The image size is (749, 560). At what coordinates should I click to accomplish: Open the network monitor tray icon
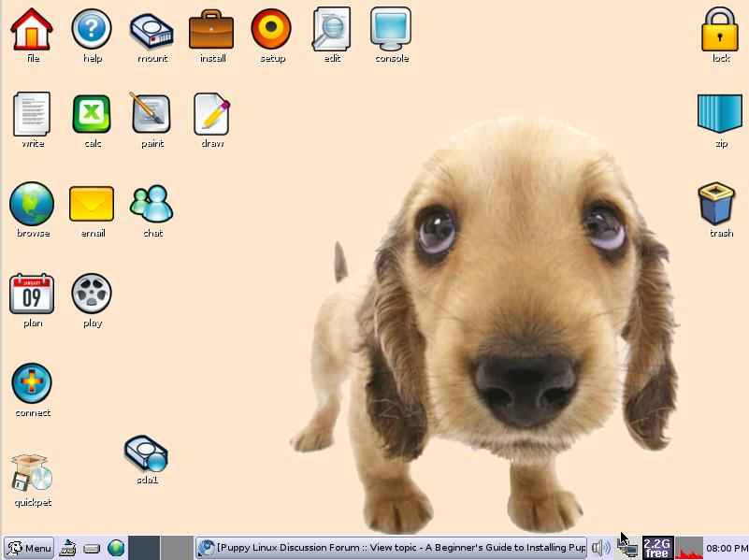pos(628,548)
